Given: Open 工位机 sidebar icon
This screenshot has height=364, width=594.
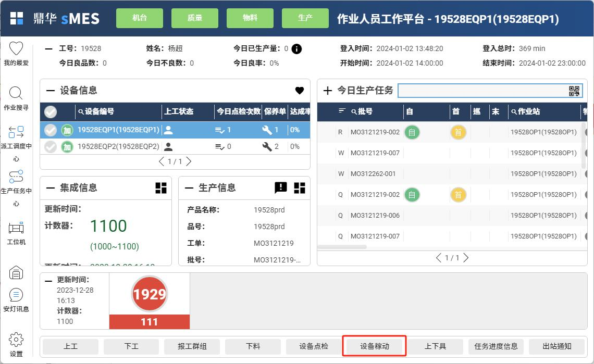Looking at the screenshot, I should 16,228.
